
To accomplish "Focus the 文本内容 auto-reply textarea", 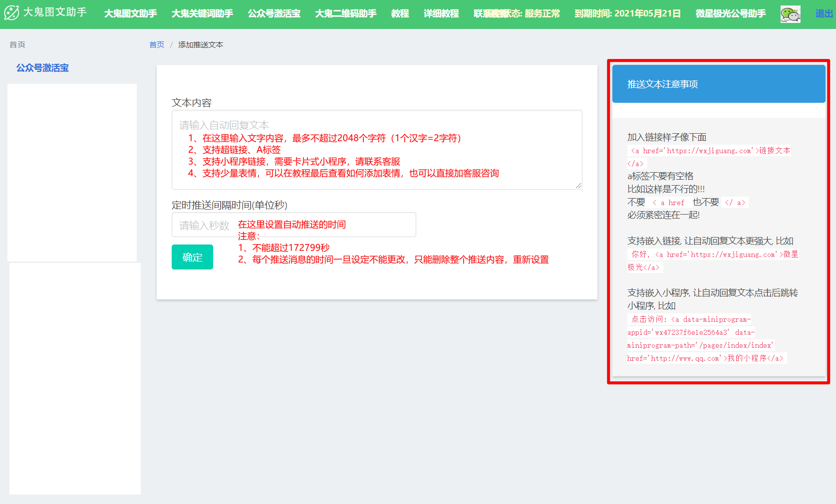I will tap(377, 150).
